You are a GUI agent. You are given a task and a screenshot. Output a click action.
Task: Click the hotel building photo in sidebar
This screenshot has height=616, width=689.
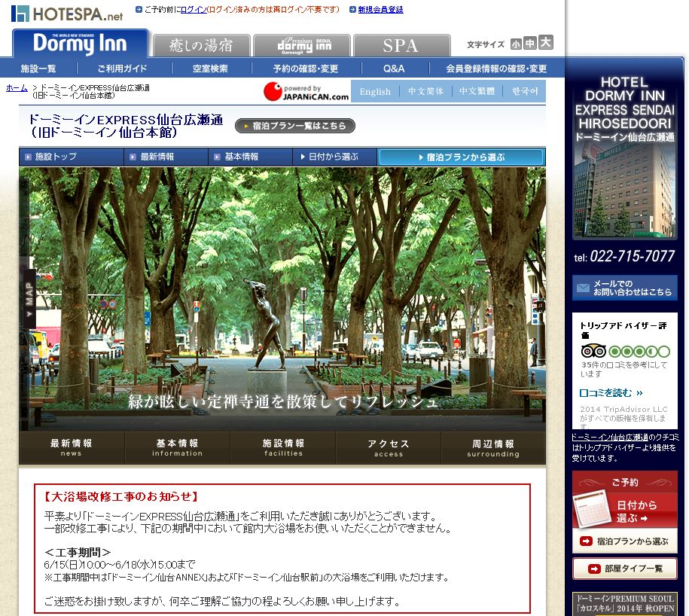624,191
